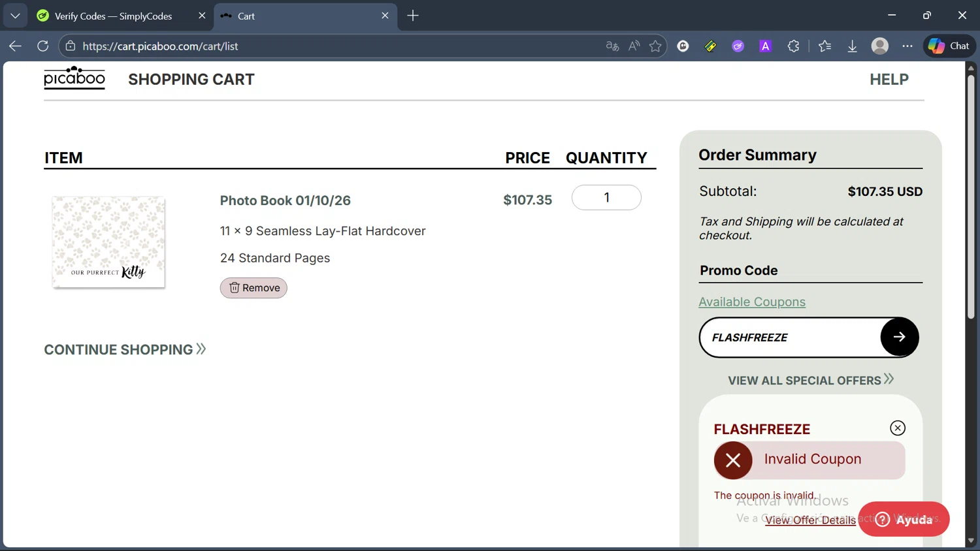Click the page vertical scrollbar
The image size is (980, 551).
(x=971, y=197)
